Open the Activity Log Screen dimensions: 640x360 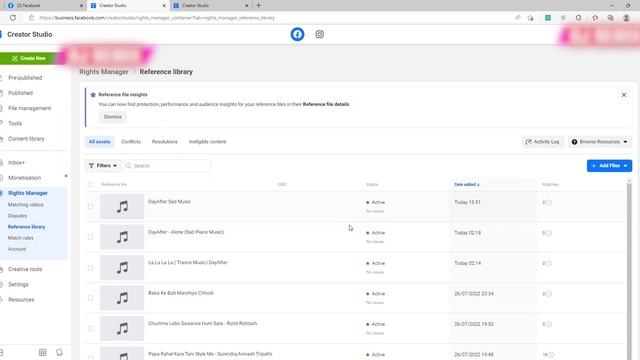542,142
